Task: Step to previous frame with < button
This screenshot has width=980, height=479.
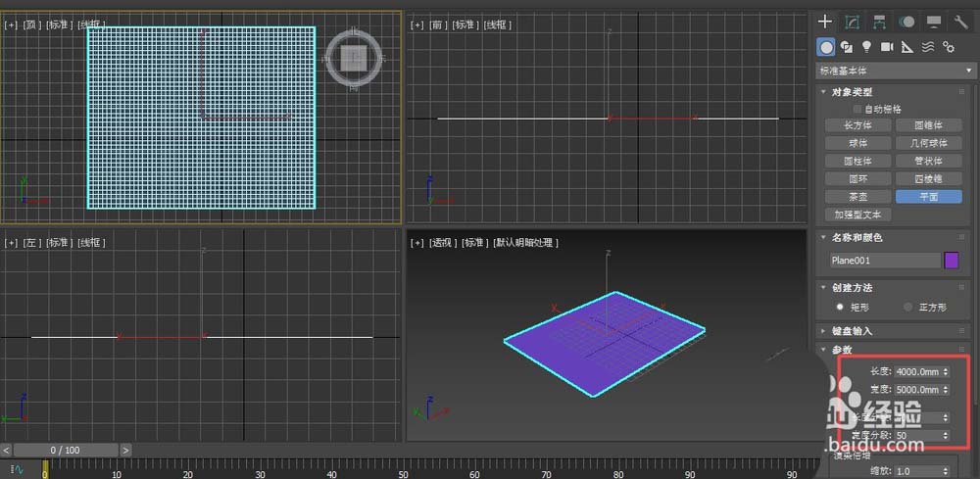Action: click(6, 450)
